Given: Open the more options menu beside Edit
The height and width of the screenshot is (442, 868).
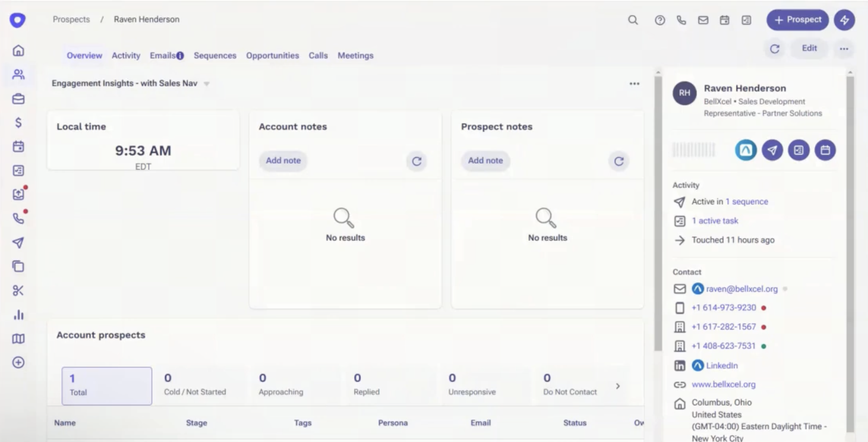Looking at the screenshot, I should click(x=844, y=49).
